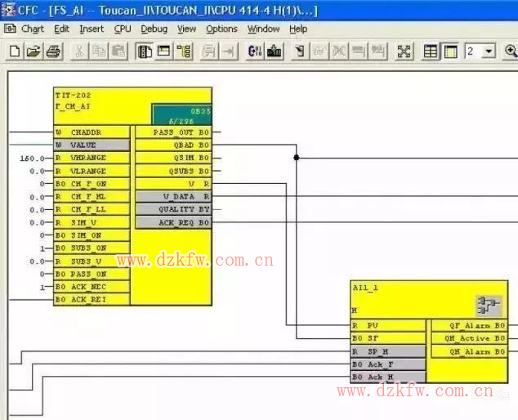Create a new chart with the New icon

coord(15,51)
